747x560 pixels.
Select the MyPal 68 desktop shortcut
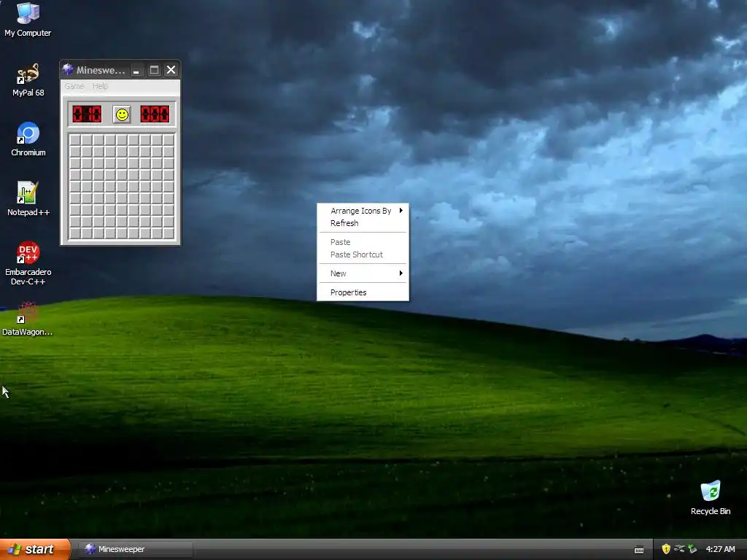[28, 80]
